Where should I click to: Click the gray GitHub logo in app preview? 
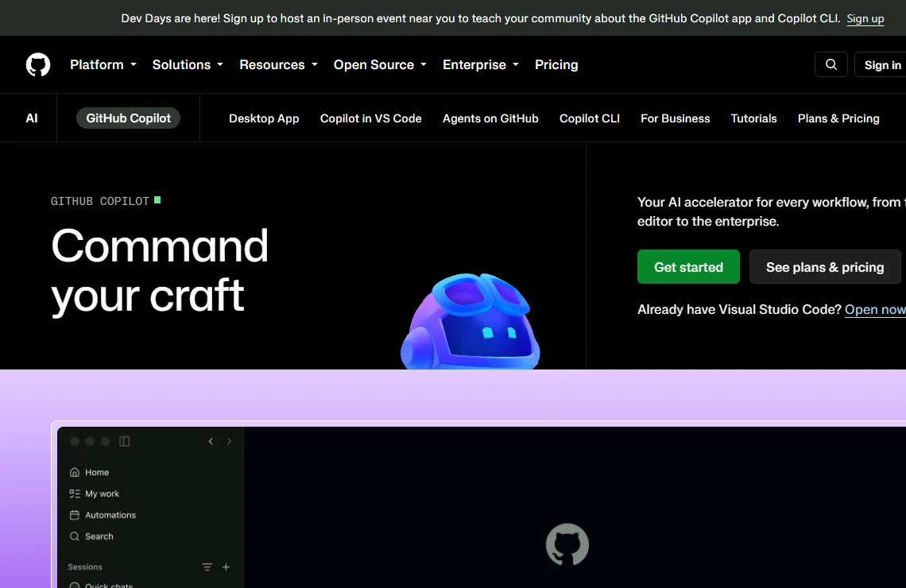[567, 544]
